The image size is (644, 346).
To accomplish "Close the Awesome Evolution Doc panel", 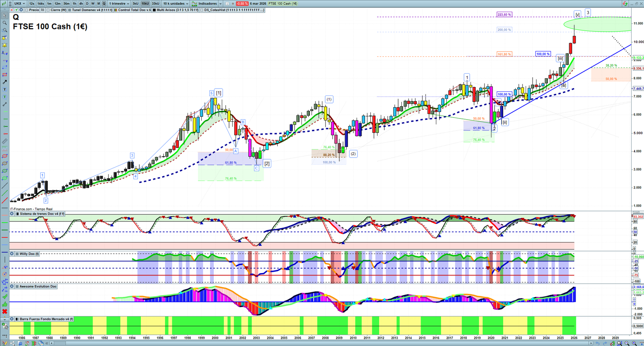I will [12, 286].
